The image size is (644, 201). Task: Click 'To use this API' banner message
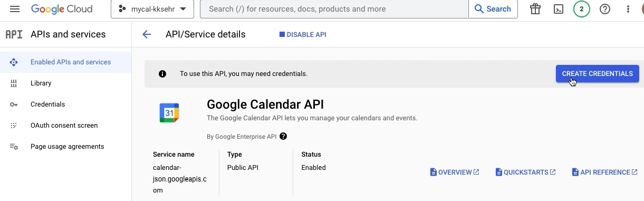click(x=244, y=74)
